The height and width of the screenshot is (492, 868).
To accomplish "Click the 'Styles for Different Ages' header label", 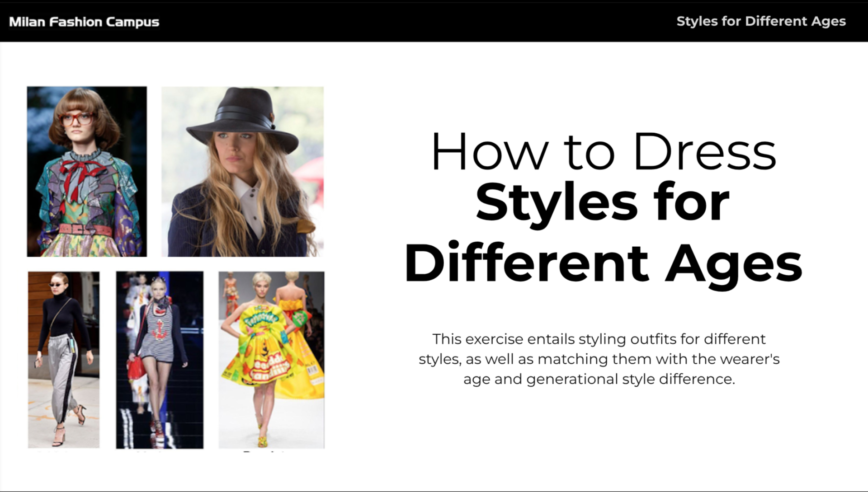I will tap(760, 21).
